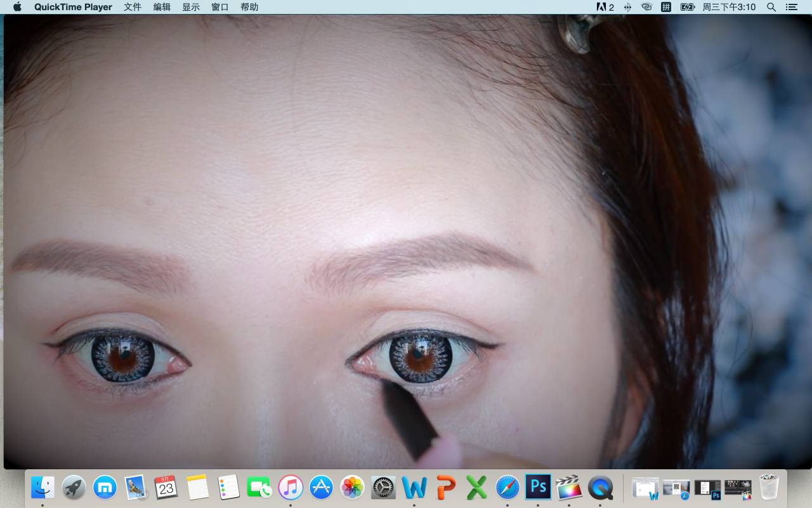This screenshot has width=812, height=508.
Task: Open WPS Spreadsheets green X icon
Action: 476,488
